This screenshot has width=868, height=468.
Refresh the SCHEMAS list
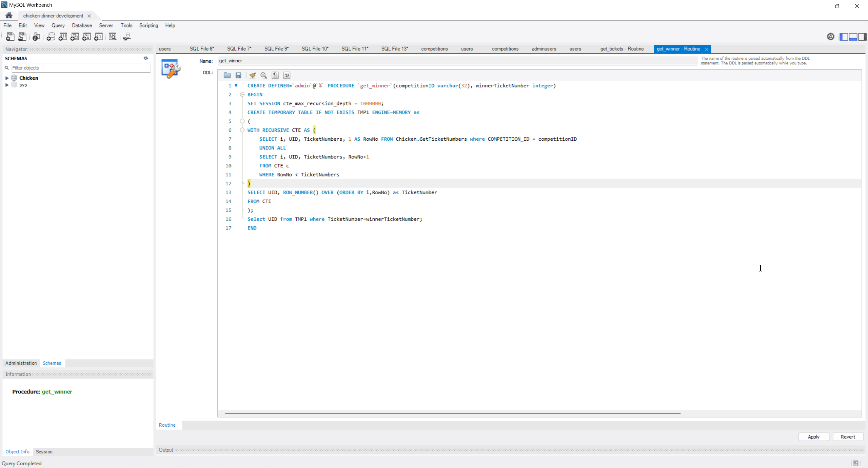pyautogui.click(x=146, y=58)
